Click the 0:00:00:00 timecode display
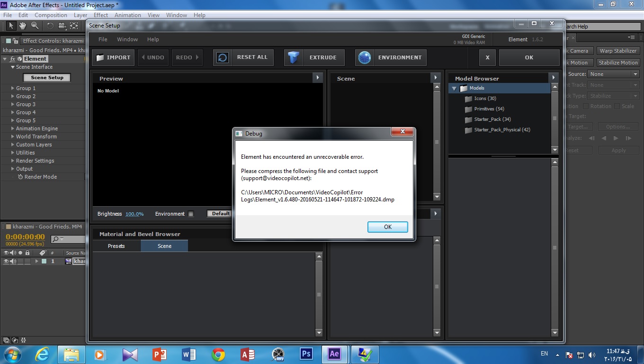Viewport: 644px width, 364px height. click(25, 237)
